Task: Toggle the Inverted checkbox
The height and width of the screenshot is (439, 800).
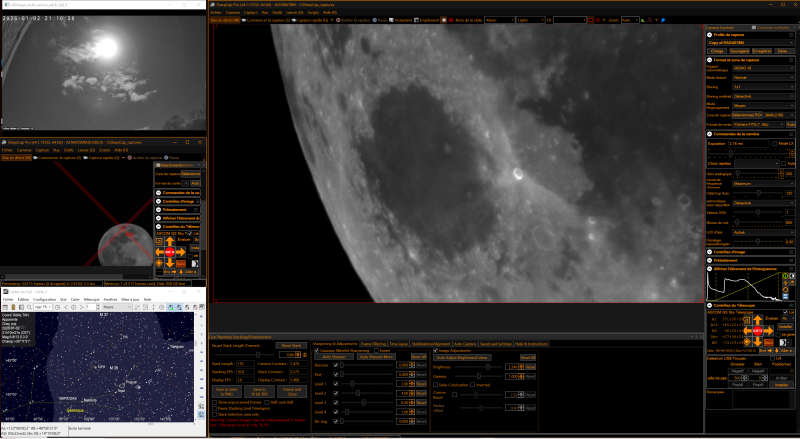Action: coord(472,384)
